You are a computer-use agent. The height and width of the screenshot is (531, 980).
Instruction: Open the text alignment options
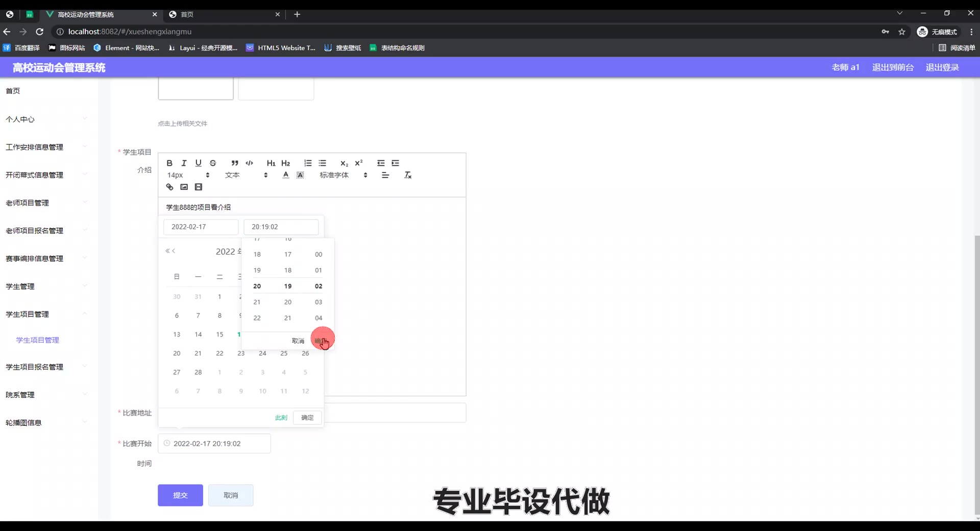point(385,175)
